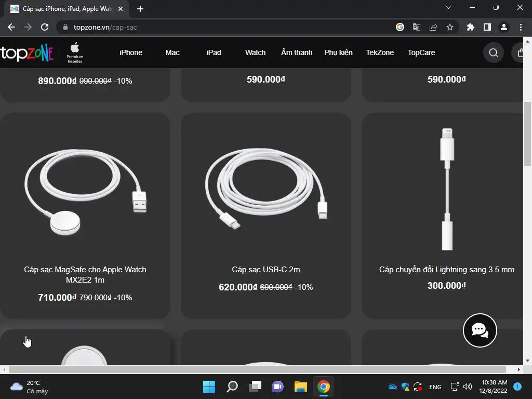Click the vertical scrollbar thumb
Image resolution: width=532 pixels, height=399 pixels.
pyautogui.click(x=527, y=134)
